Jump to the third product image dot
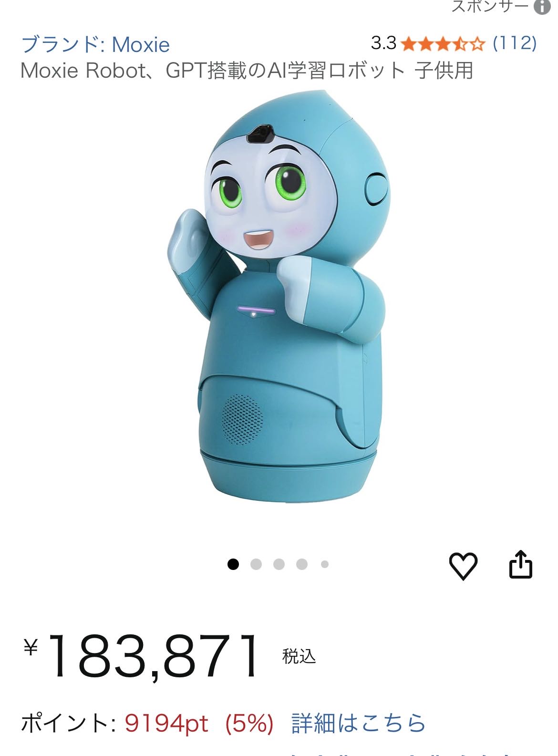This screenshot has width=558, height=756. click(279, 564)
